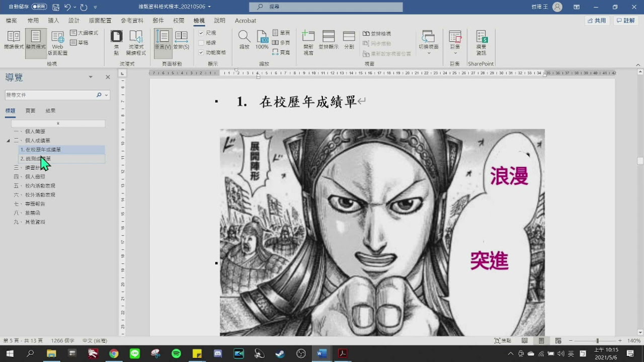
Task: Click the Undo arrow in title bar
Action: [x=67, y=7]
